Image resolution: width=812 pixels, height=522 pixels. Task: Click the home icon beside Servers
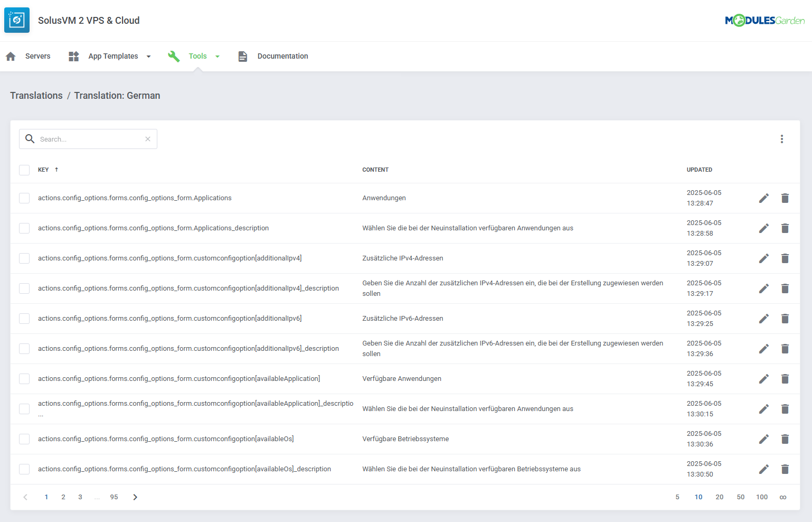[x=11, y=56]
